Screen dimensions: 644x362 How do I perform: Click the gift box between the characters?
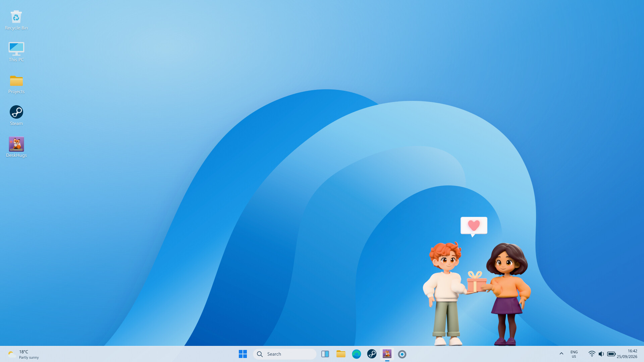[476, 282]
